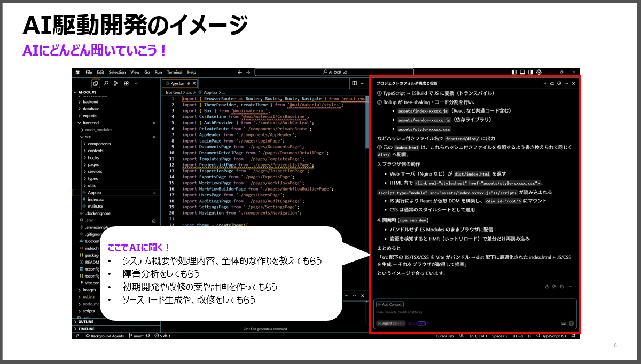The height and width of the screenshot is (364, 641).
Task: Start a new chat with the plus icon
Action: (545, 83)
